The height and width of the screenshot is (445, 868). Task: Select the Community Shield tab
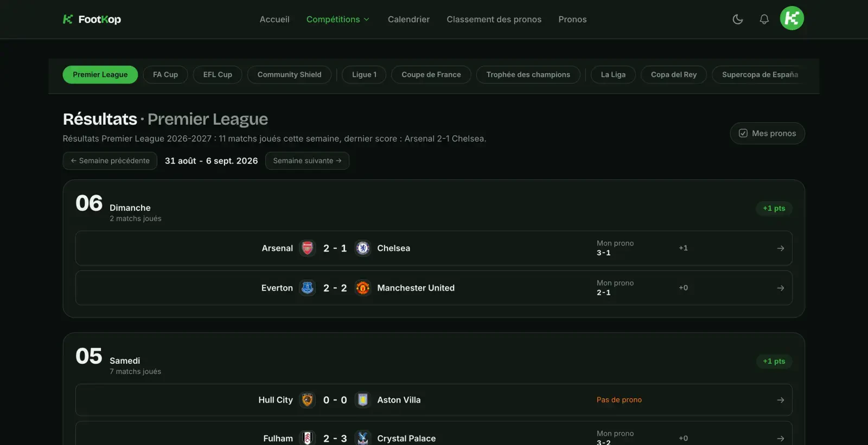289,75
